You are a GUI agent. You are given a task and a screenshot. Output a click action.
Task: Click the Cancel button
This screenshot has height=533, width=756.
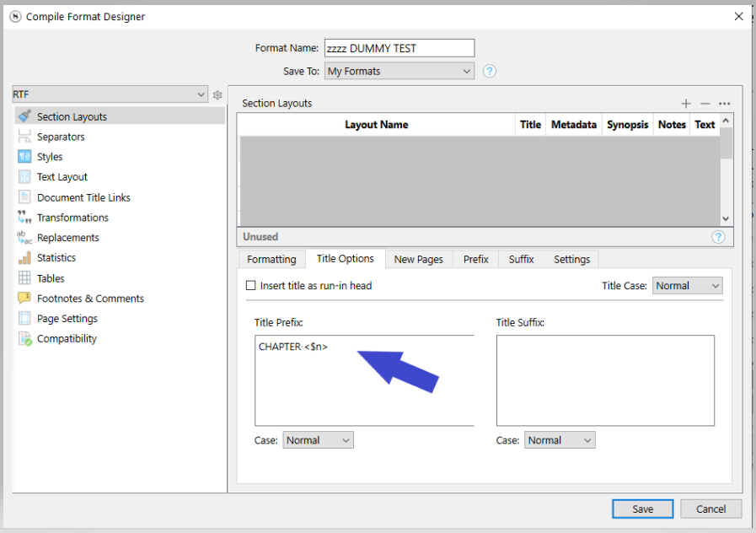(x=710, y=509)
